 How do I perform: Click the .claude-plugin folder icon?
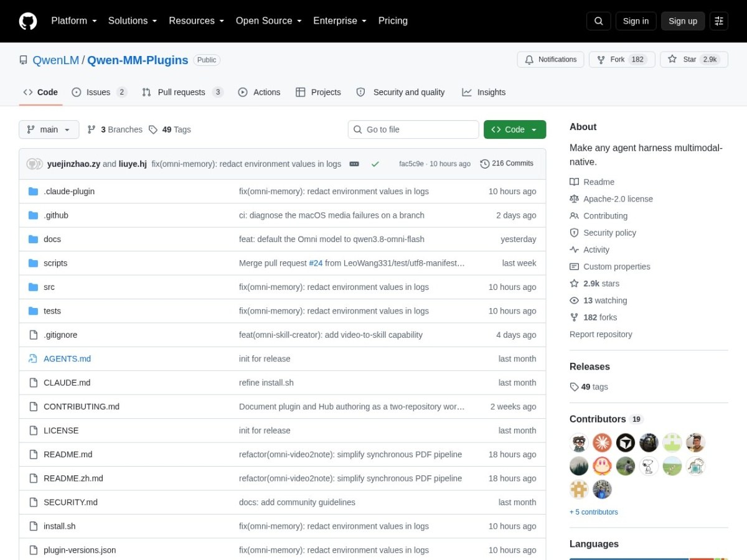click(34, 192)
